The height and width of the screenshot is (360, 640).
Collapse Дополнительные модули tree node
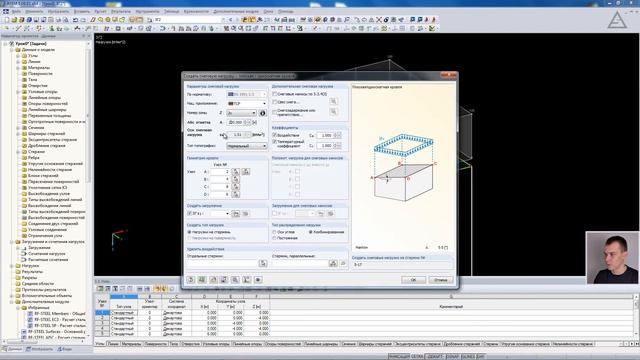pyautogui.click(x=12, y=302)
